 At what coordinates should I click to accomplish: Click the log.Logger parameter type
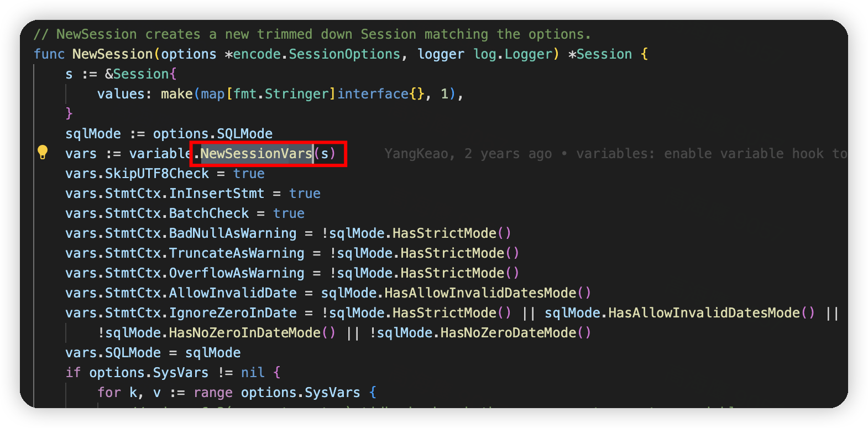(x=516, y=54)
